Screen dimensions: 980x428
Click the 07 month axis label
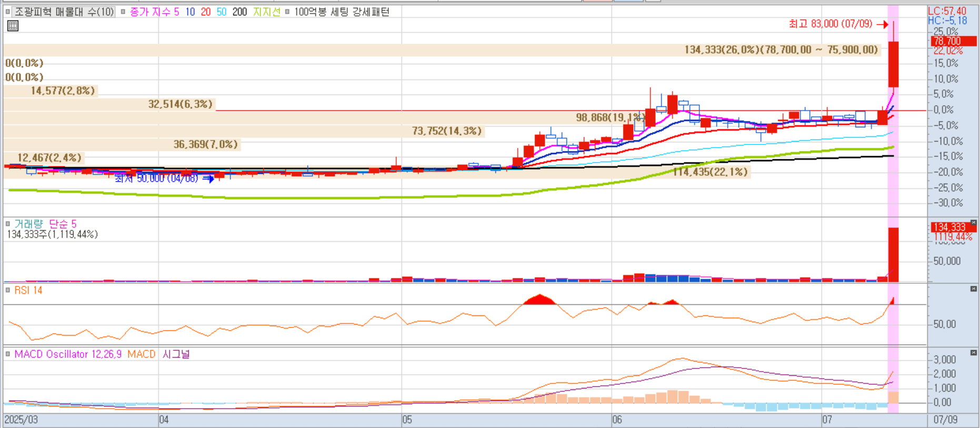tap(827, 420)
